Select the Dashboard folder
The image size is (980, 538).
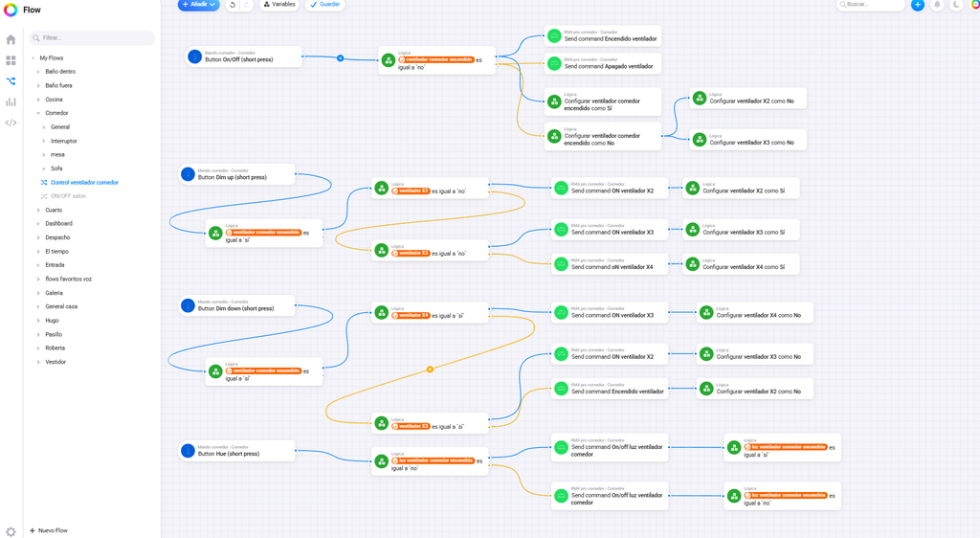[x=58, y=224]
